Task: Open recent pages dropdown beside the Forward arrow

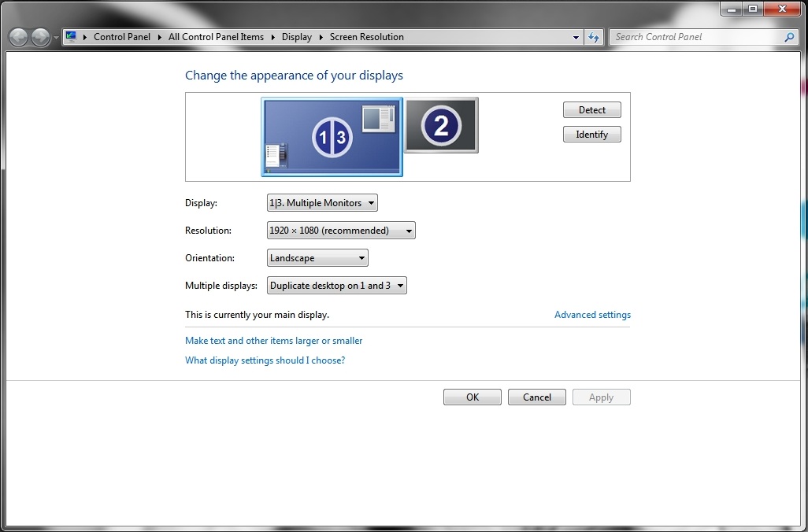Action: pos(56,38)
